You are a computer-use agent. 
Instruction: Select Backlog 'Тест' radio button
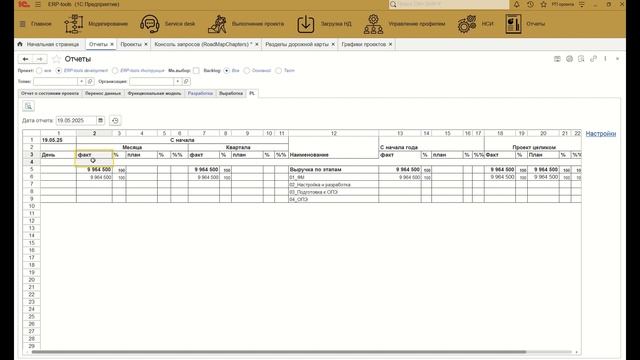278,71
